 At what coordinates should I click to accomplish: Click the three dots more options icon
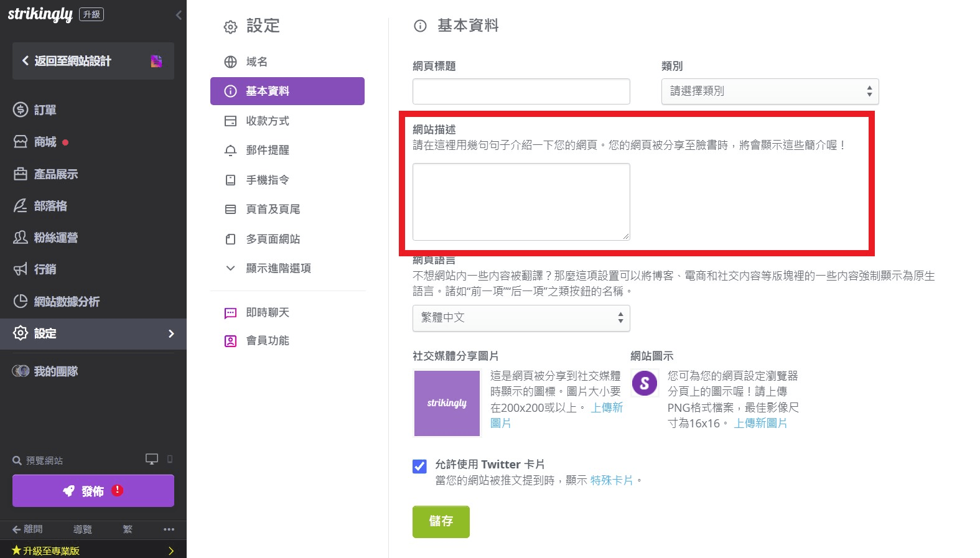point(169,529)
